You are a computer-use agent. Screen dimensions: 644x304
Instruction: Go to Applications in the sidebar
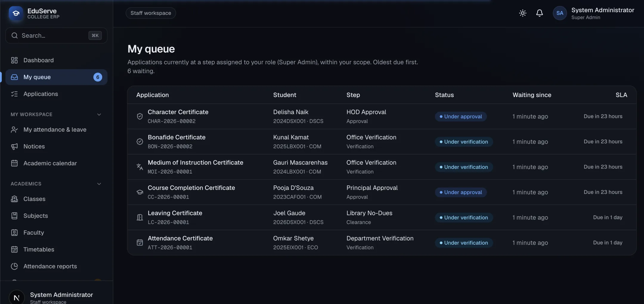pos(56,94)
